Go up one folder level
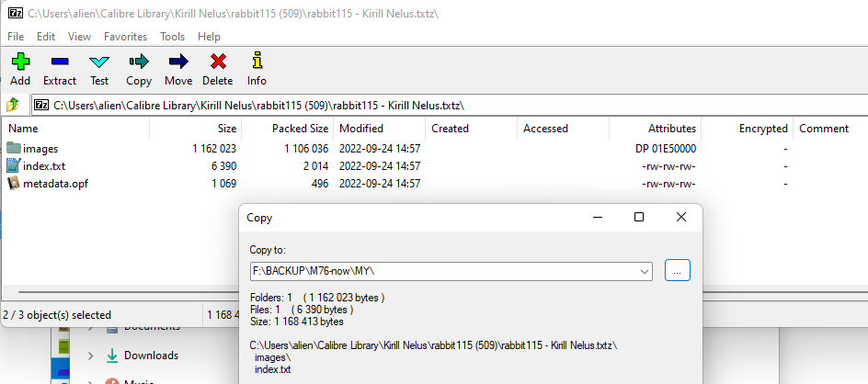The width and height of the screenshot is (868, 384). tap(12, 104)
